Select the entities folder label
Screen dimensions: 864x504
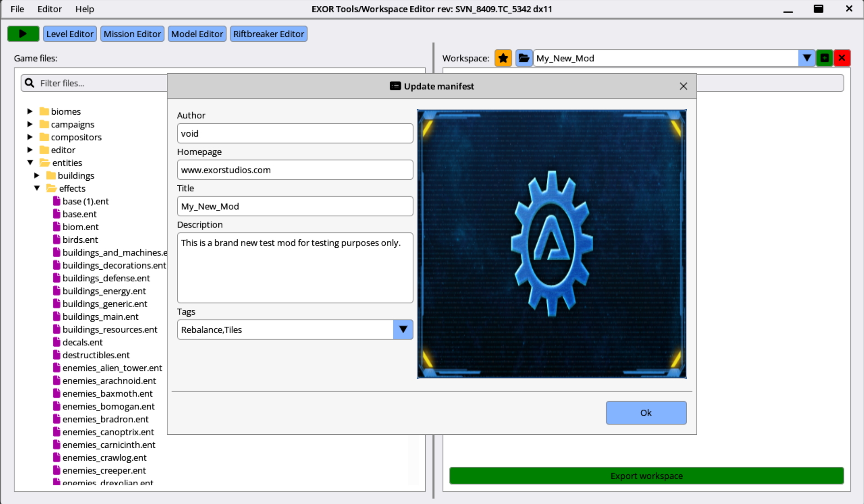pyautogui.click(x=67, y=163)
